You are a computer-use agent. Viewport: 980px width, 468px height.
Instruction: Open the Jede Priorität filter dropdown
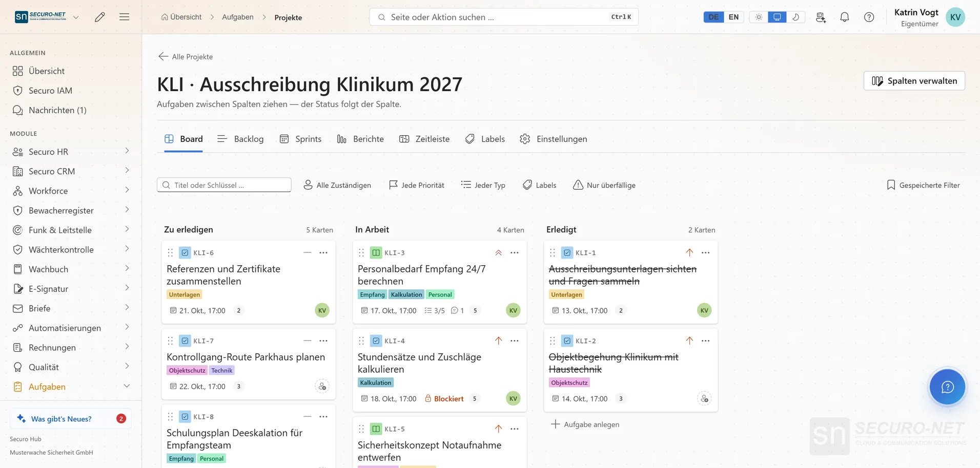[x=417, y=185]
